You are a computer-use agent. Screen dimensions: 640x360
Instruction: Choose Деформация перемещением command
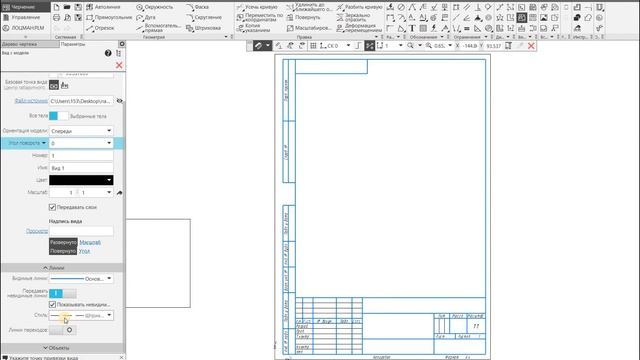(x=359, y=28)
